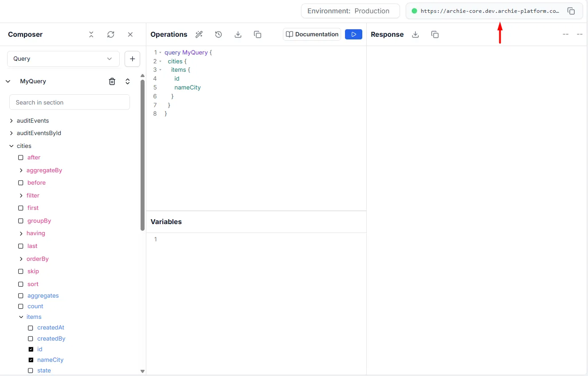Copy the operation query to clipboard
Viewport: 588px width, 376px height.
click(257, 35)
